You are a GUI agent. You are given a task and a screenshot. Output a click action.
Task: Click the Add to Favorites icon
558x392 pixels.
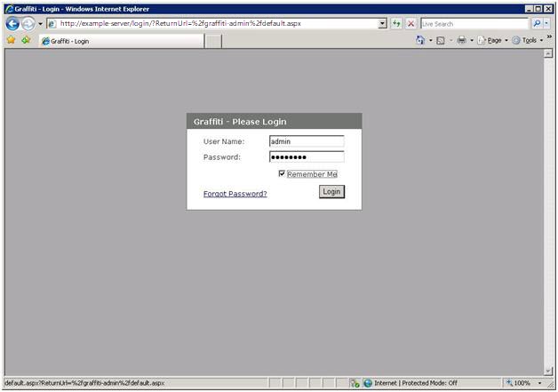click(26, 40)
